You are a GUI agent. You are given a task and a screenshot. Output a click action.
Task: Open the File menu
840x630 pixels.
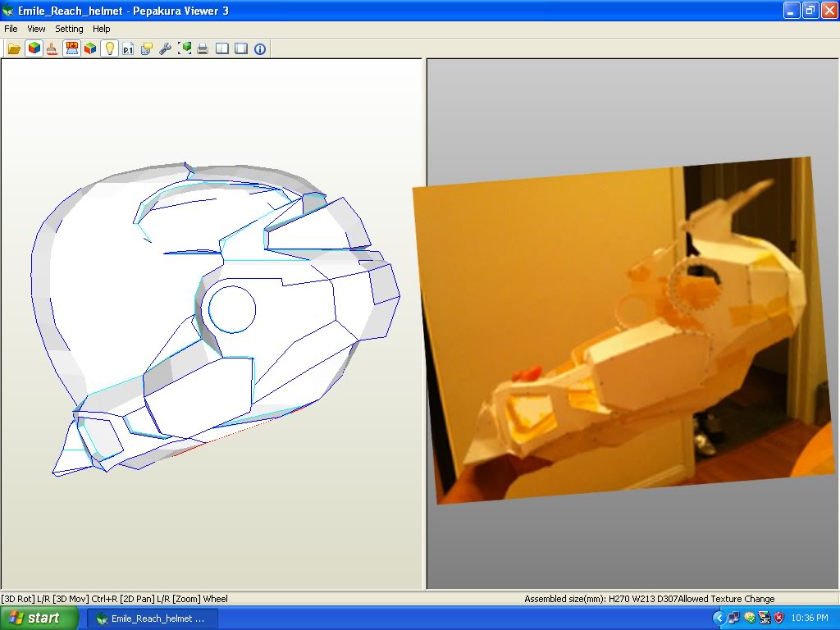coord(11,29)
